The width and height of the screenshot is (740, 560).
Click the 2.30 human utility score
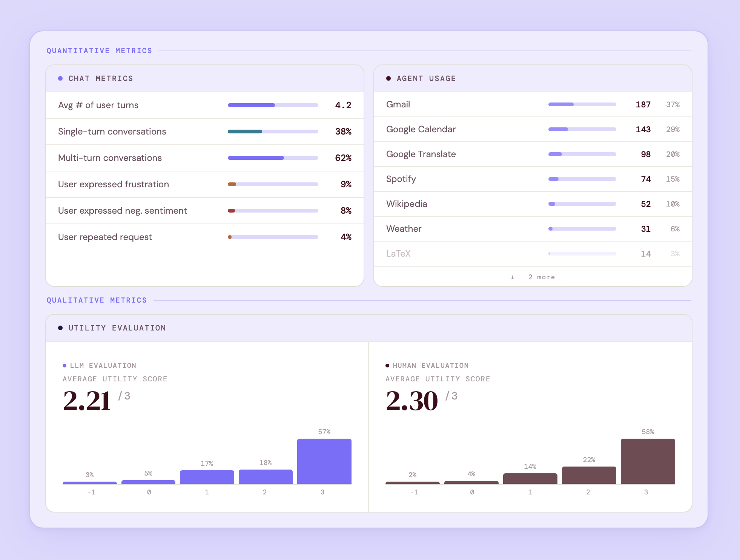411,401
